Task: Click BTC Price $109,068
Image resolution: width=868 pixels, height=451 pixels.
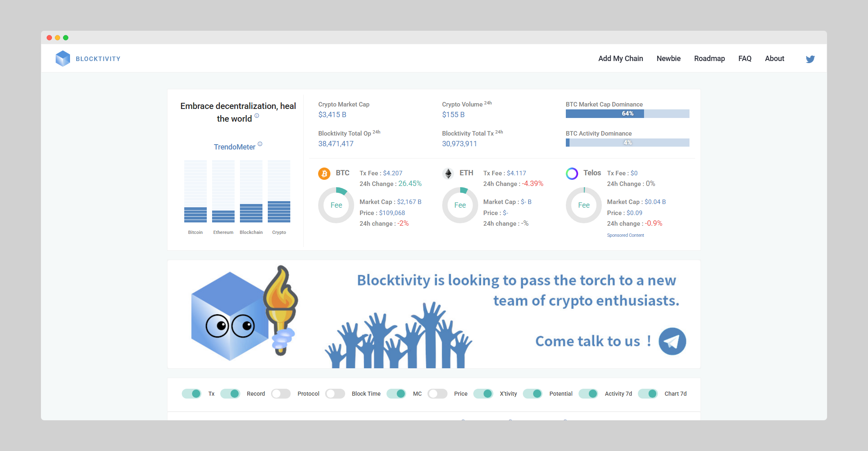Action: (392, 213)
